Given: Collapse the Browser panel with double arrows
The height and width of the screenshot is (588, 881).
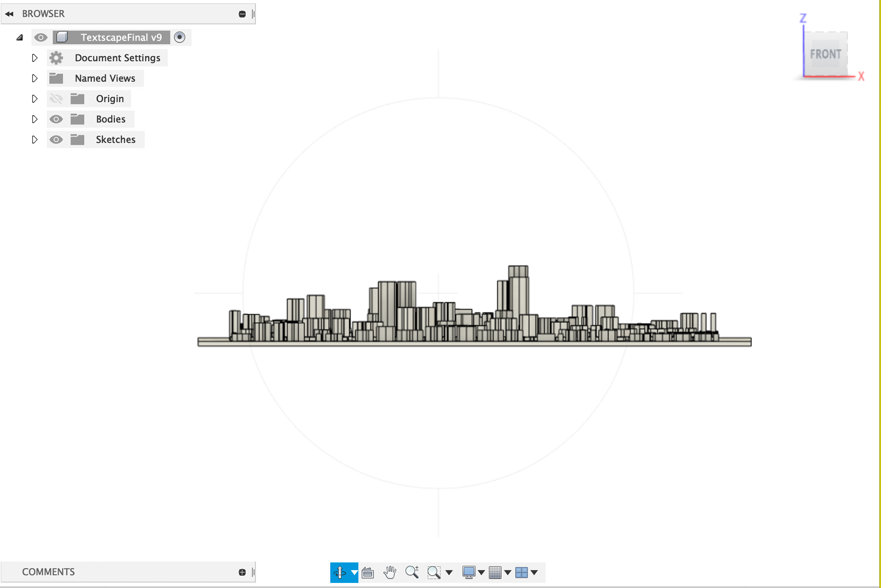Looking at the screenshot, I should click(9, 14).
